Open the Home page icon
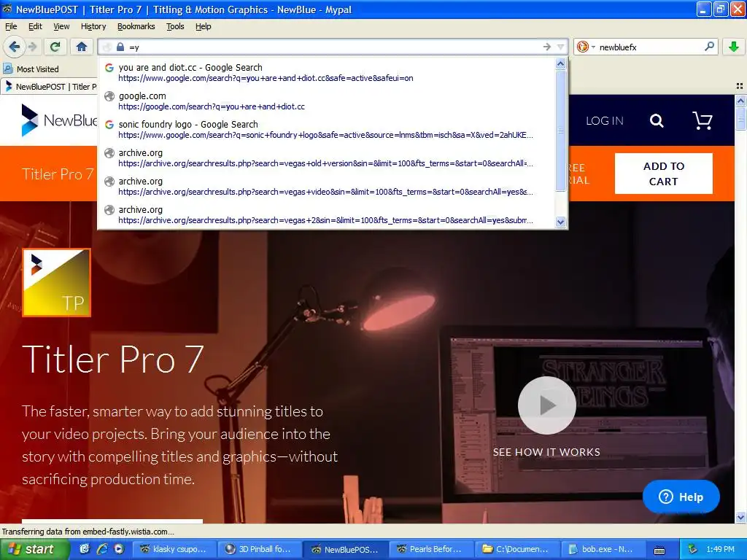747x560 pixels. pyautogui.click(x=82, y=47)
